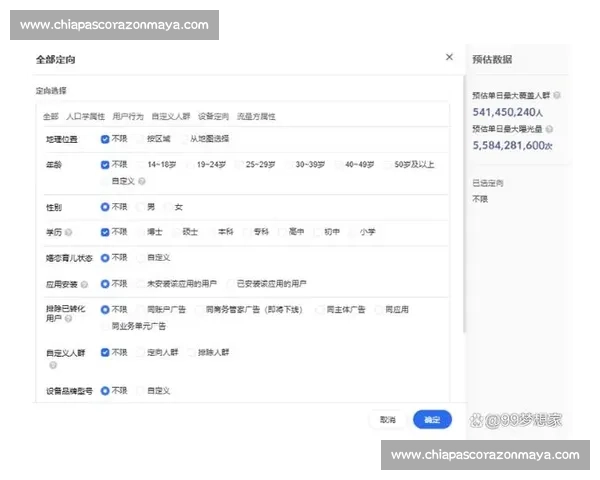Check the 25~29岁 age option
The width and height of the screenshot is (600, 480).
coord(239,165)
